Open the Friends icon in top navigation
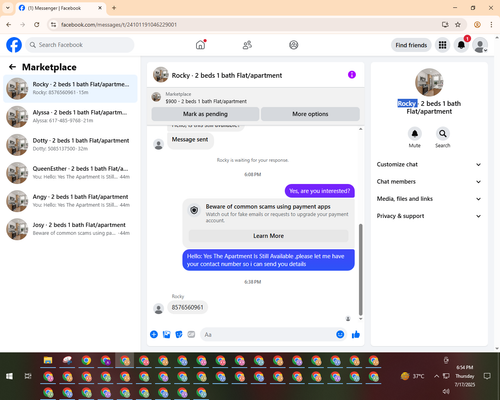The image size is (500, 400). [x=247, y=45]
